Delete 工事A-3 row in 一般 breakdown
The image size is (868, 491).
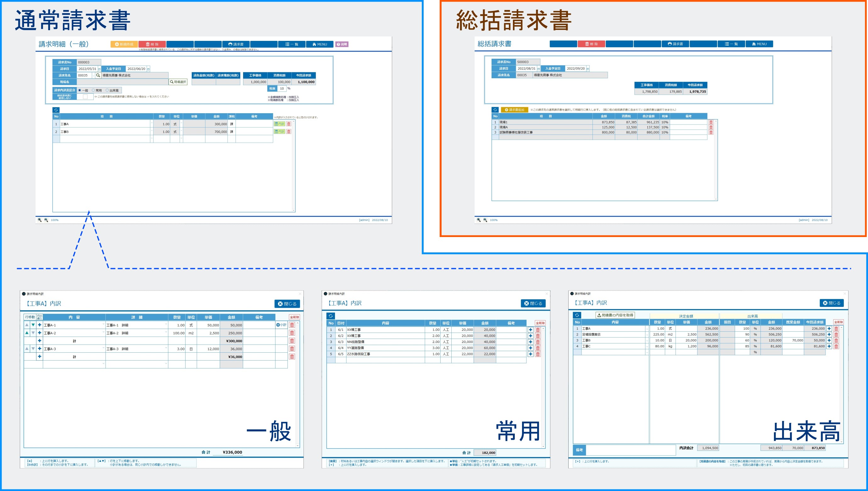[292, 349]
